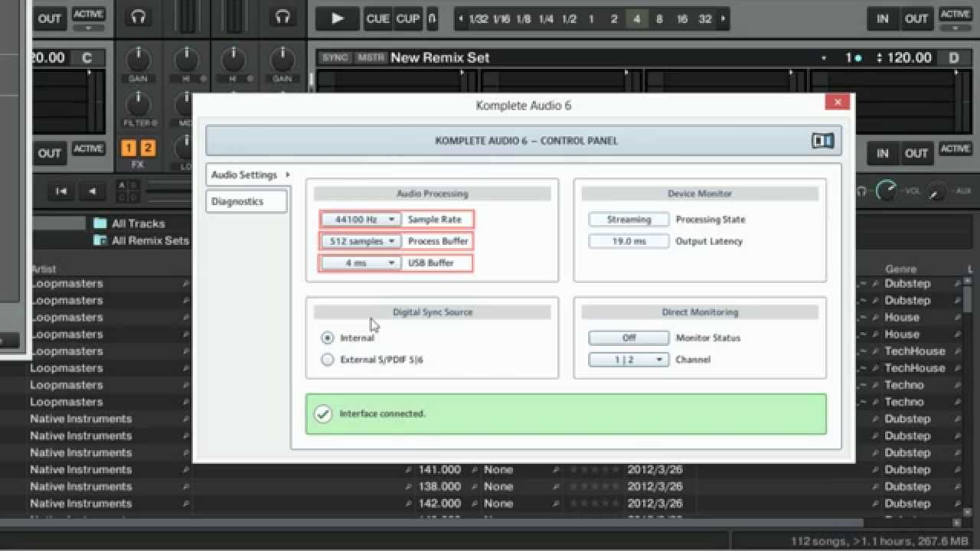Set loop size to 1/32

tap(479, 19)
